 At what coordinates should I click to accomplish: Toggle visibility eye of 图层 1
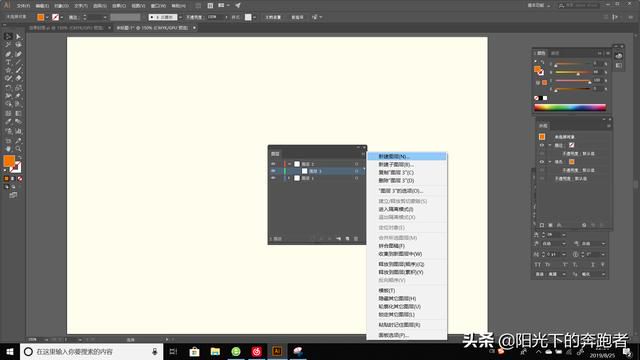coord(273,178)
